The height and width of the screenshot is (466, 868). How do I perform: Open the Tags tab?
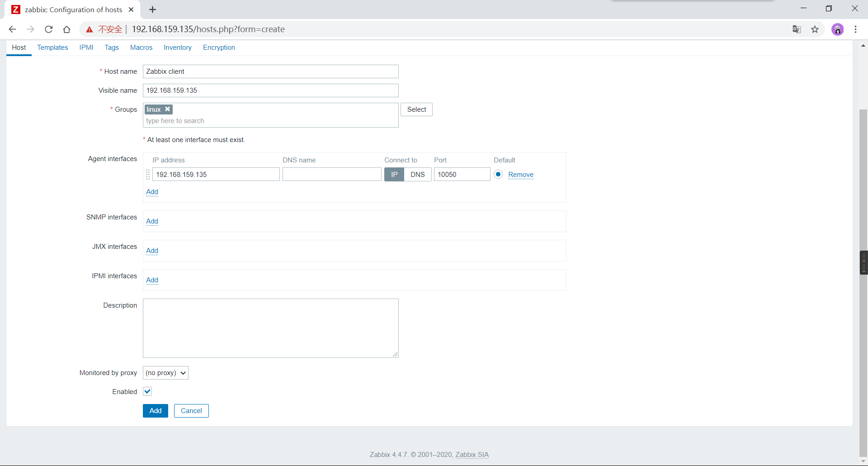tap(112, 48)
